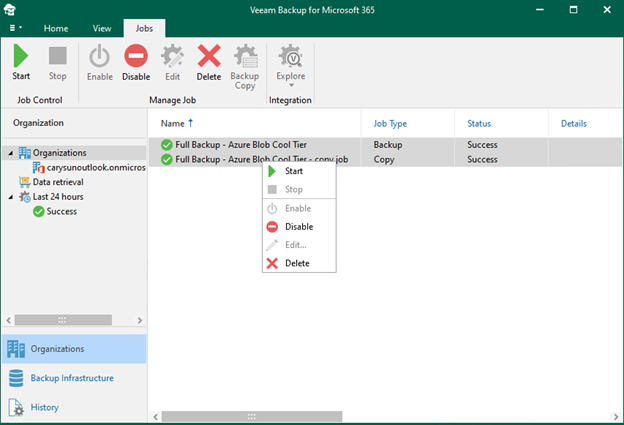624x425 pixels.
Task: Choose Enable in the context menu
Action: tap(299, 208)
